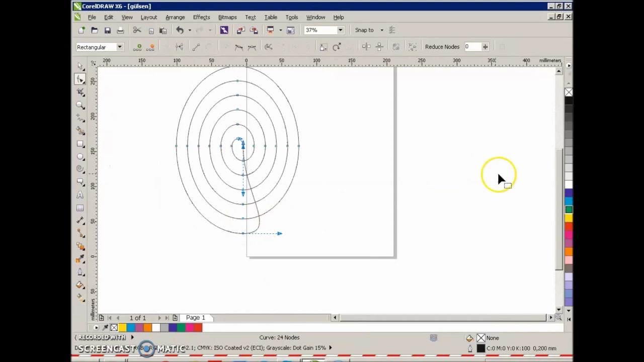644x362 pixels.
Task: Open the Bitmaps menu
Action: tap(227, 17)
